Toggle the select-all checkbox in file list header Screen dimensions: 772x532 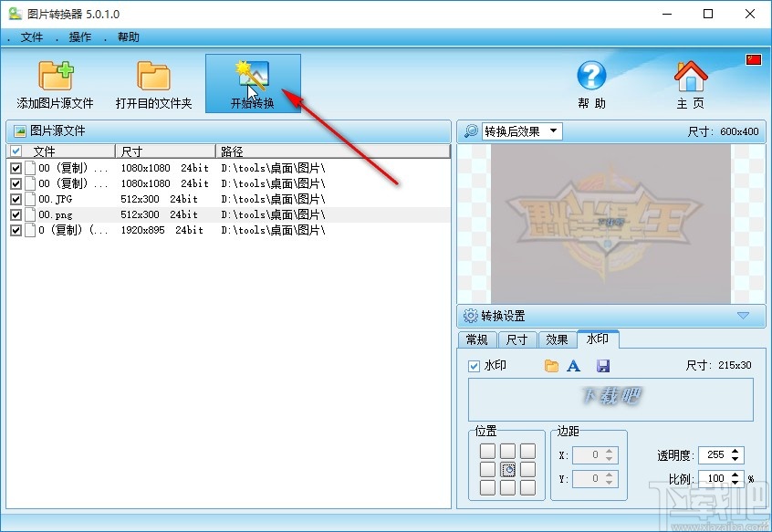click(x=16, y=151)
